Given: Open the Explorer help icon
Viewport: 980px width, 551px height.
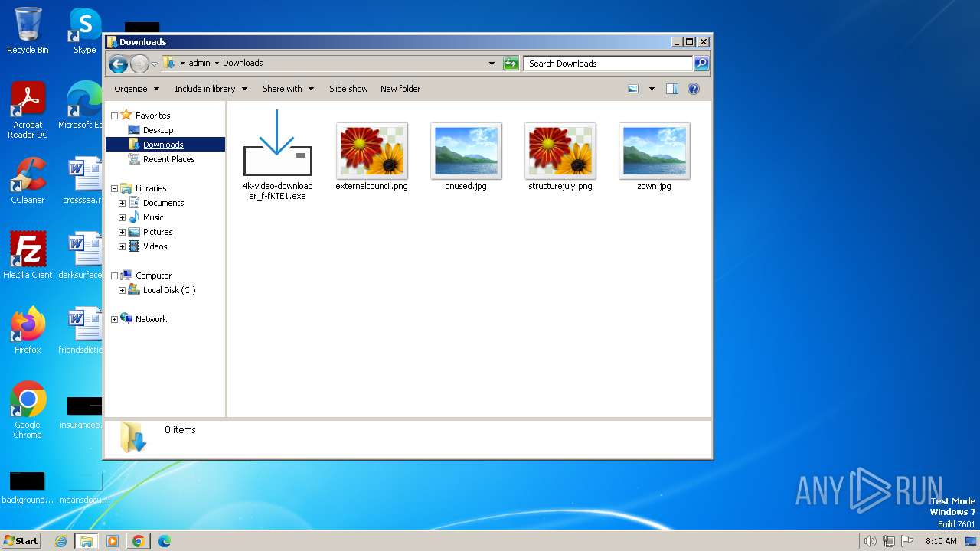Looking at the screenshot, I should [694, 89].
